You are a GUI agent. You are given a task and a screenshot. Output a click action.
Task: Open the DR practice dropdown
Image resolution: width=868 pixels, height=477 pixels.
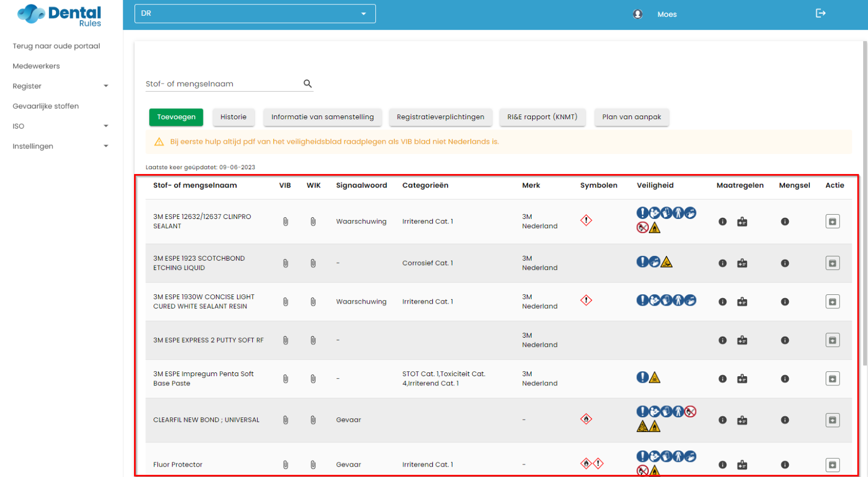(x=255, y=14)
